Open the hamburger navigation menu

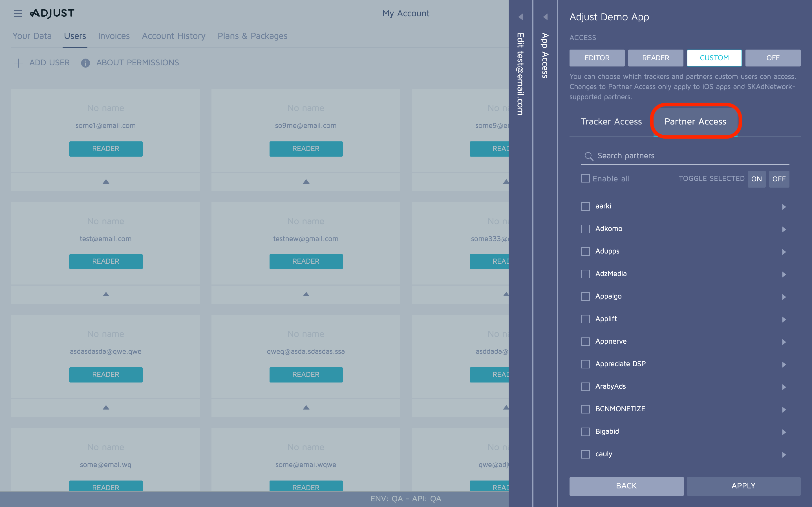[x=18, y=13]
